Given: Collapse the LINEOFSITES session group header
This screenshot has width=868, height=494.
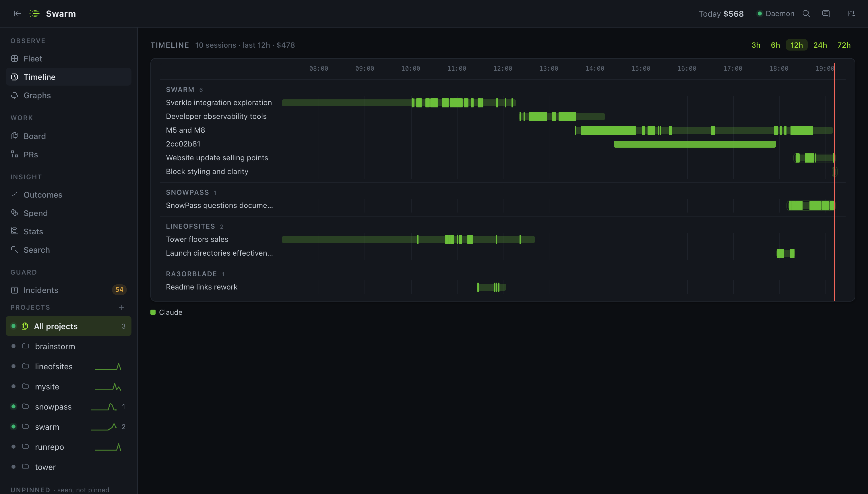Looking at the screenshot, I should pos(195,226).
